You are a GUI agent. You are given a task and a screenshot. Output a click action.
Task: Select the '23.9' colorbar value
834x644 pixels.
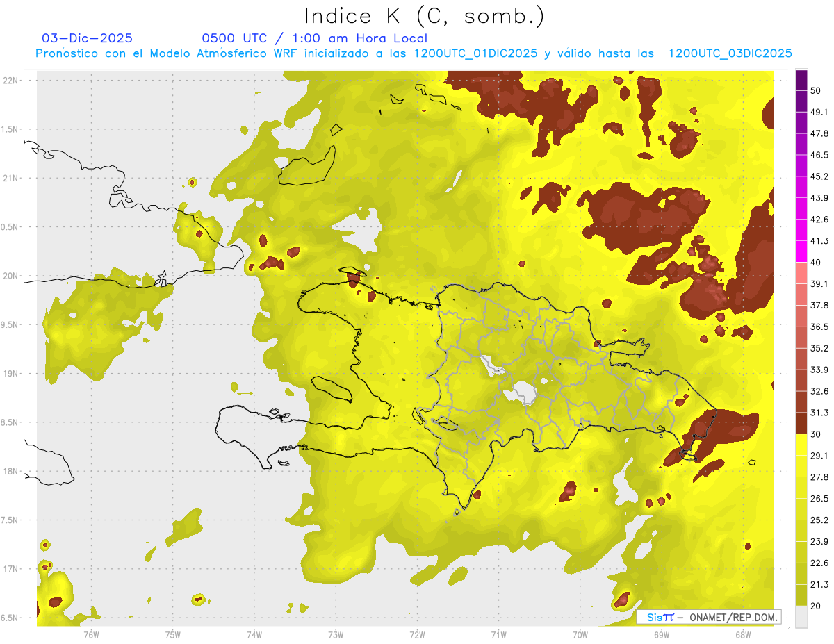pyautogui.click(x=819, y=541)
